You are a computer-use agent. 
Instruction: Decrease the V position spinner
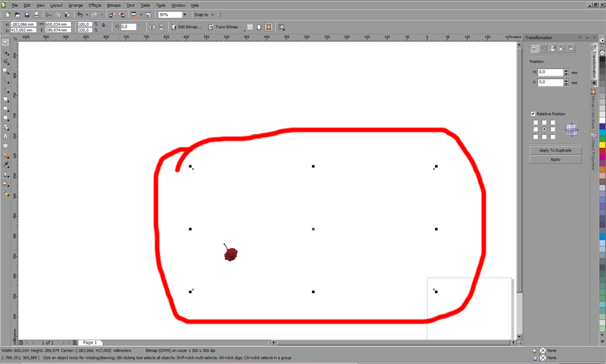tap(566, 84)
